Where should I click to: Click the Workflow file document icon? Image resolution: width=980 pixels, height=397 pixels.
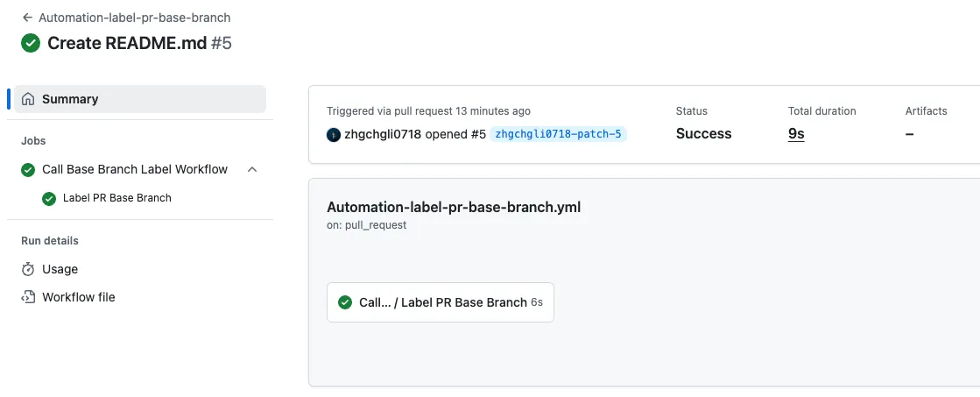point(28,297)
